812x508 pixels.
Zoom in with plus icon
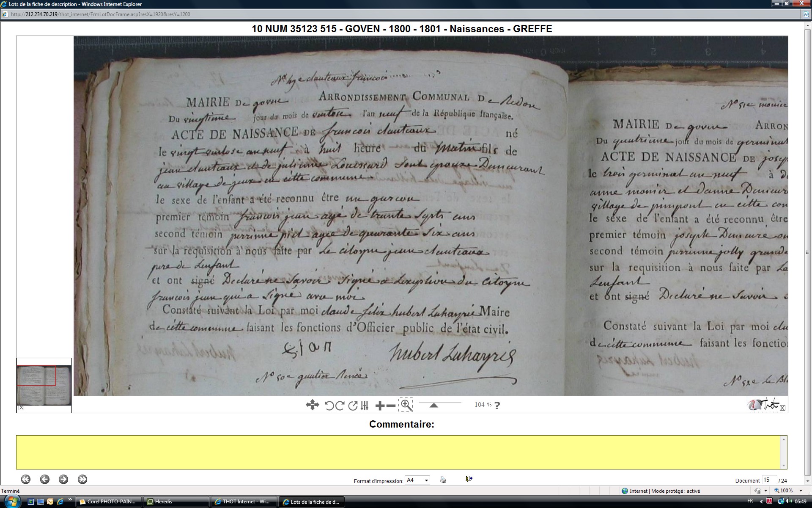tap(379, 406)
